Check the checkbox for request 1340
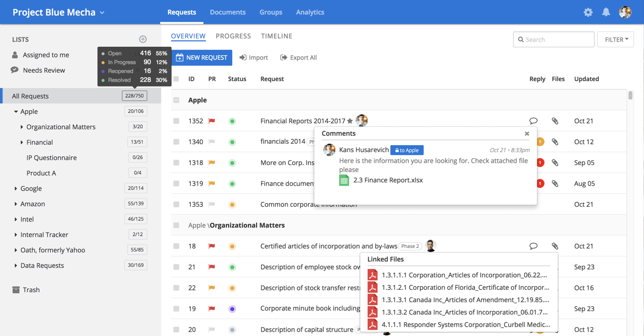Image resolution: width=644 pixels, height=336 pixels. pos(177,142)
